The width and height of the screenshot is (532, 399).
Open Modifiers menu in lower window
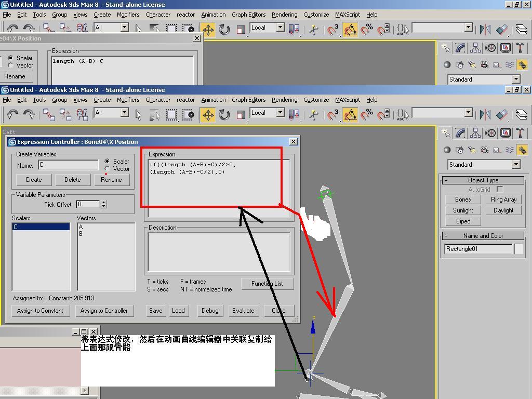point(128,100)
